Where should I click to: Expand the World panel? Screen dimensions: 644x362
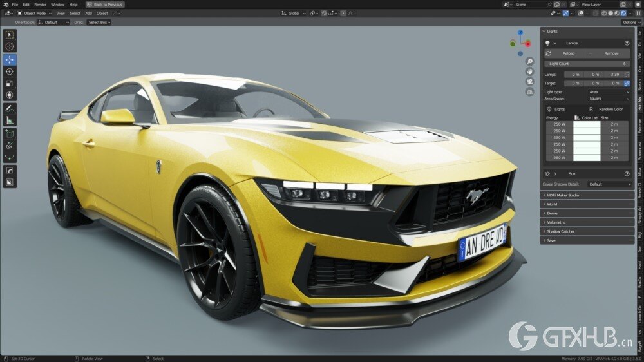pyautogui.click(x=587, y=204)
